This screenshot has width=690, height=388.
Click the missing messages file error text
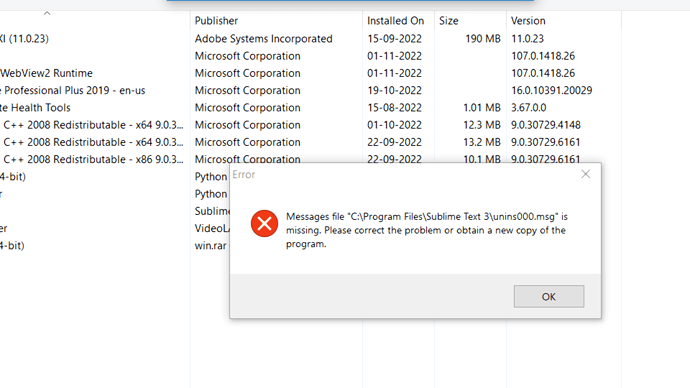coord(427,230)
